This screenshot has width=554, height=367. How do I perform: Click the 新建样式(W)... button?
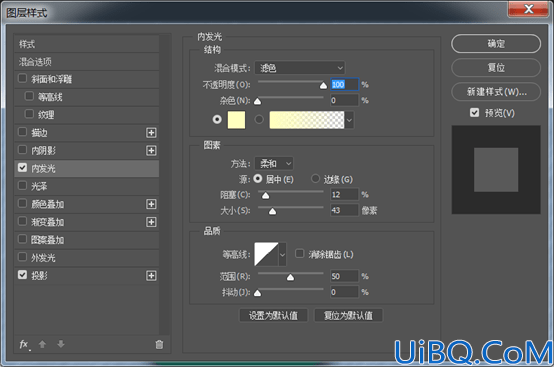[x=496, y=92]
